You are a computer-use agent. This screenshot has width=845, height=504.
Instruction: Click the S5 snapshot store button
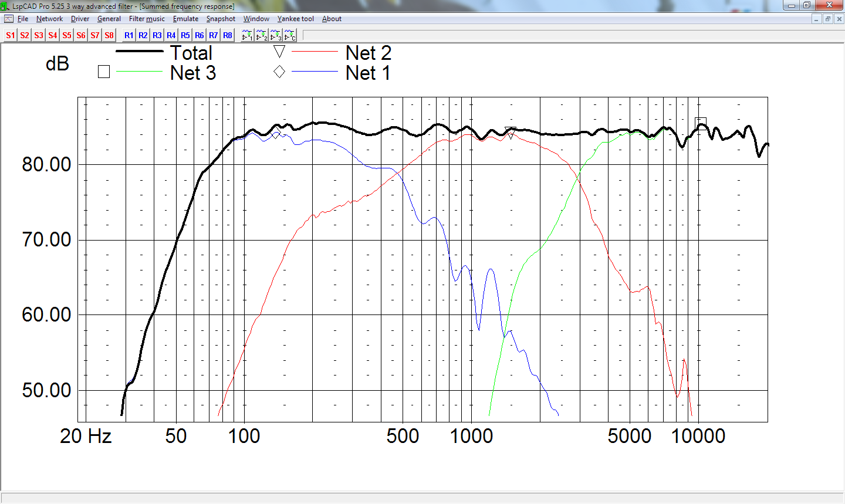67,35
